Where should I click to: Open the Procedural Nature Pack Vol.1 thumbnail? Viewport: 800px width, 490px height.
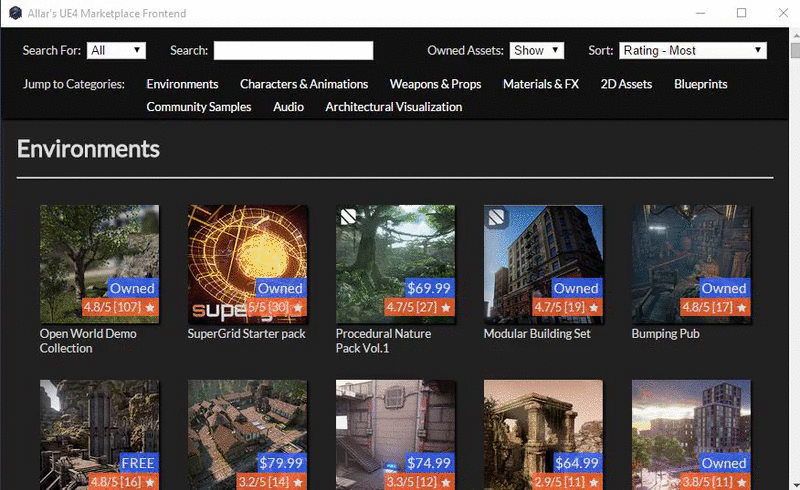click(x=395, y=264)
